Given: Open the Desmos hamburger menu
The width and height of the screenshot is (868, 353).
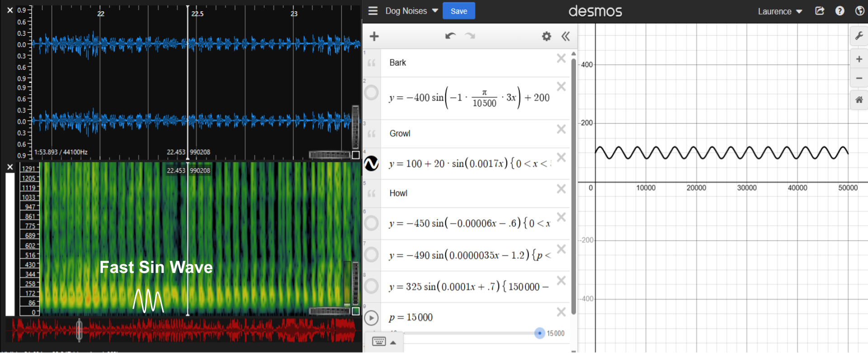Looking at the screenshot, I should pos(373,11).
